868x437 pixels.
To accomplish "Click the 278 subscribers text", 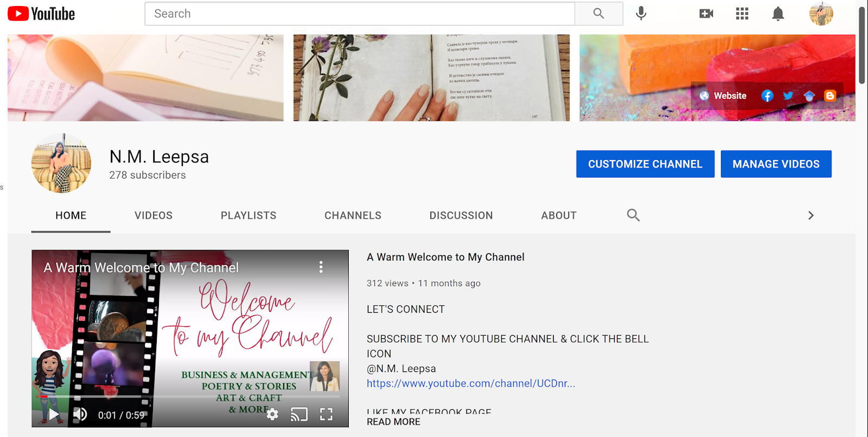I will pyautogui.click(x=148, y=175).
